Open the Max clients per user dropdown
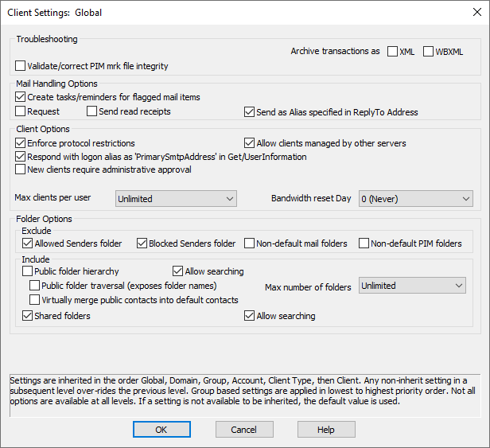The width and height of the screenshot is (490, 448). [176, 199]
